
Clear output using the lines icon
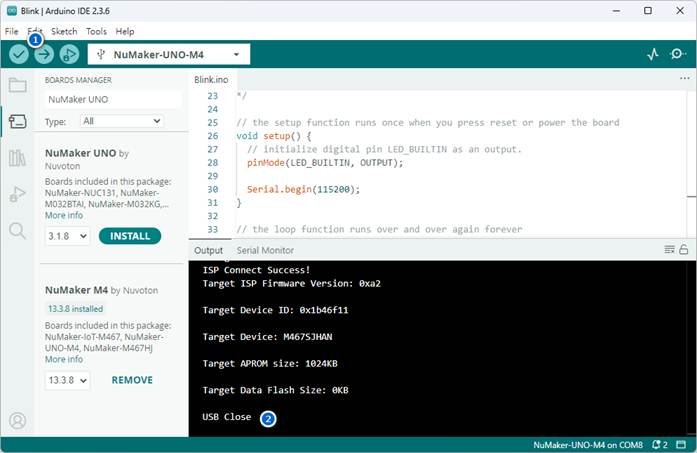click(x=670, y=250)
